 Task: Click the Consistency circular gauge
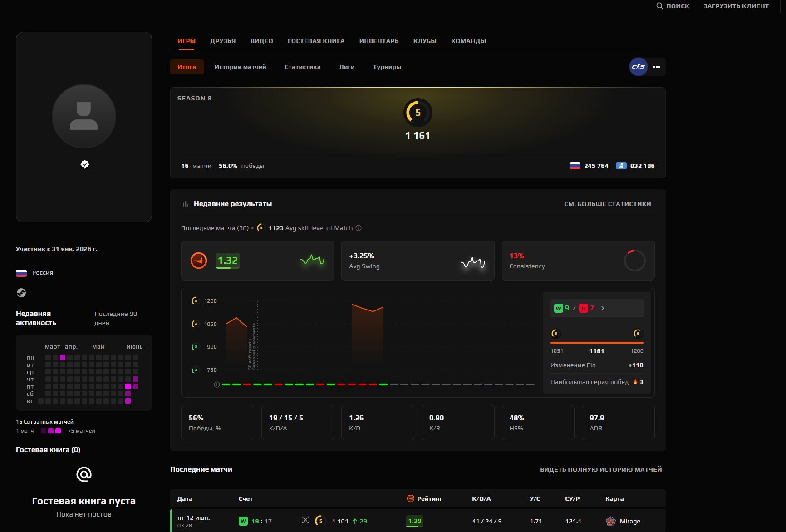634,261
